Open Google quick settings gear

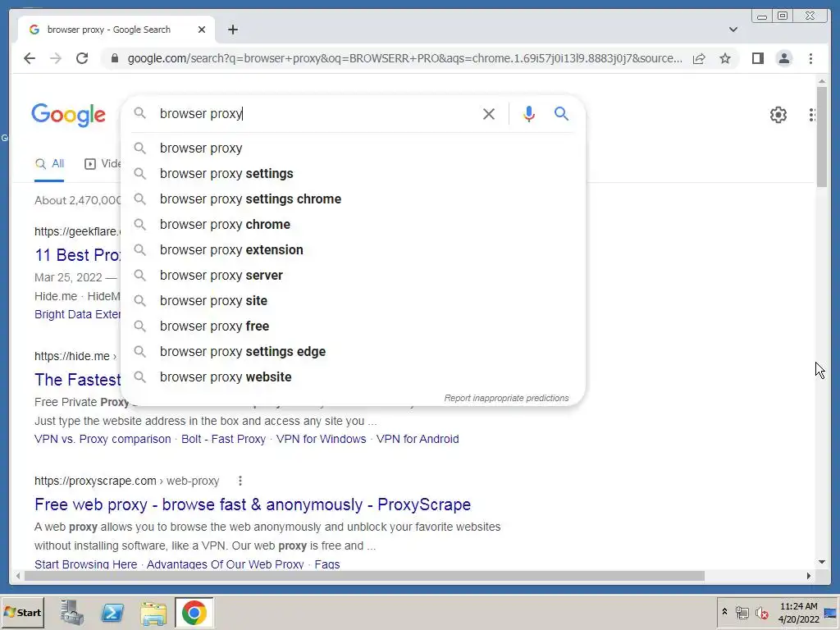778,115
